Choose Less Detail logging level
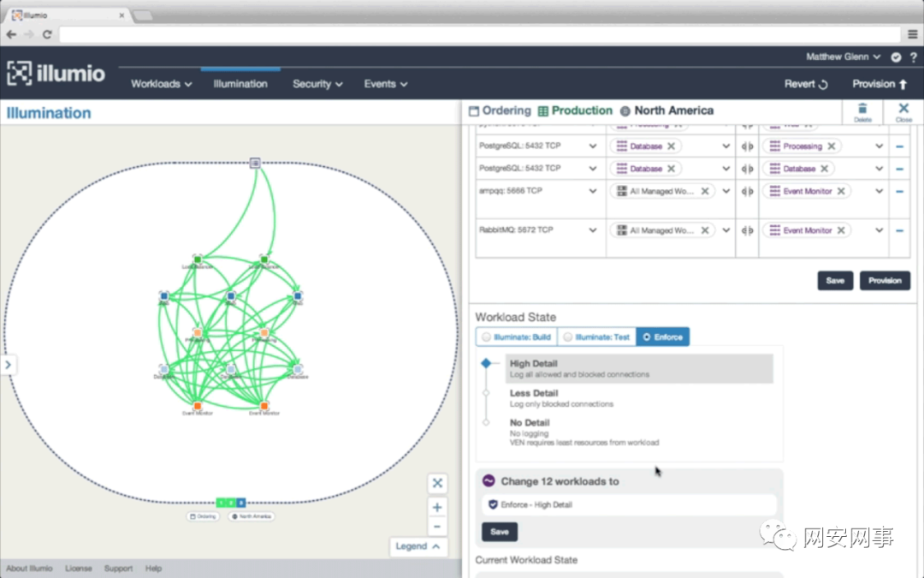The height and width of the screenshot is (578, 924). tap(534, 394)
